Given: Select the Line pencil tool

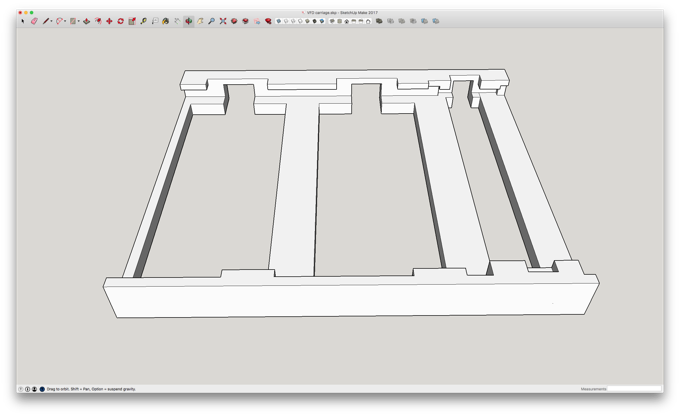Looking at the screenshot, I should 45,21.
